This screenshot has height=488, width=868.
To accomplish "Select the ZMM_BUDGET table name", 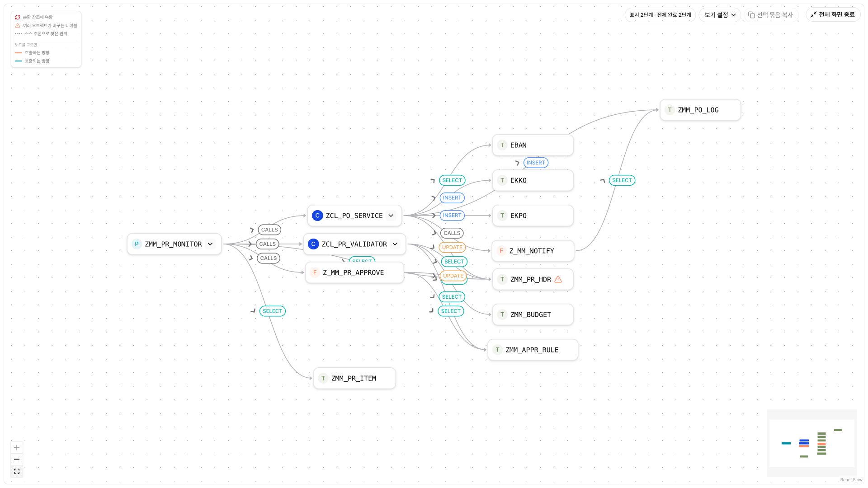I will (x=531, y=314).
